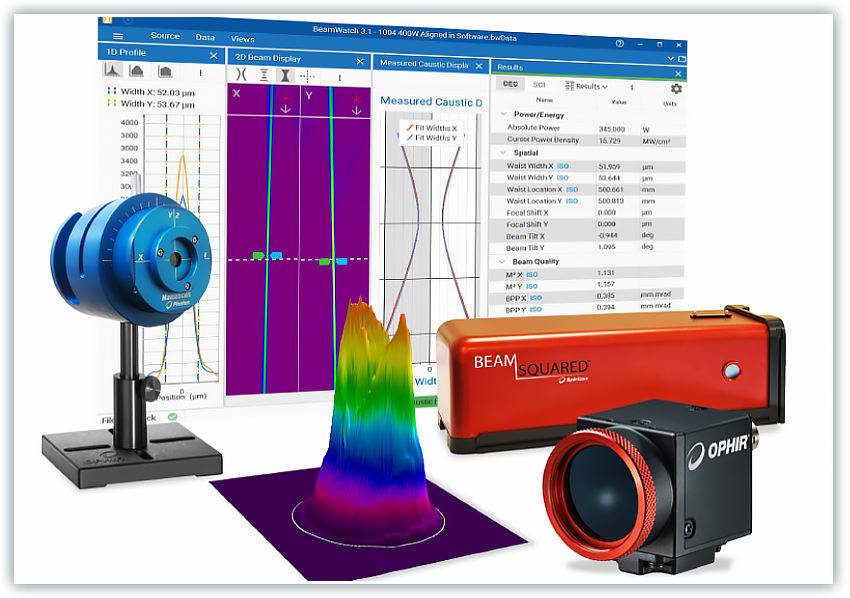Select the filled hourglass beam view icon
Viewport: 850px width, 598px height.
click(285, 75)
